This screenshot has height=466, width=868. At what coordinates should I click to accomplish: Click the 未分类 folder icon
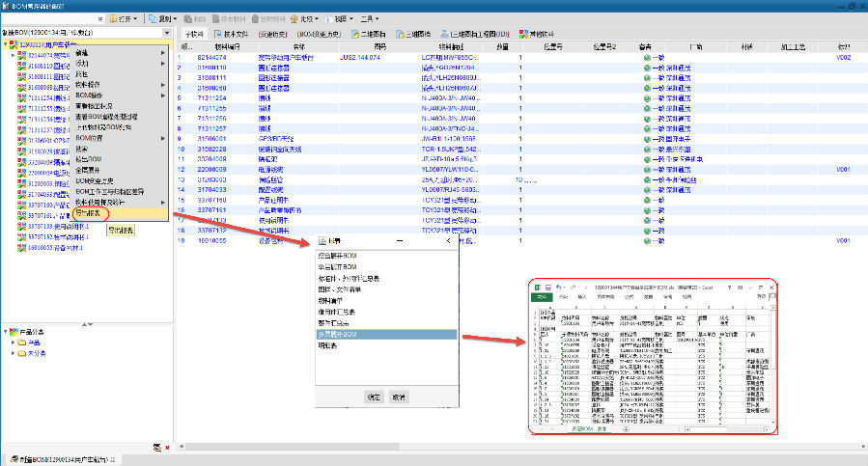(21, 353)
